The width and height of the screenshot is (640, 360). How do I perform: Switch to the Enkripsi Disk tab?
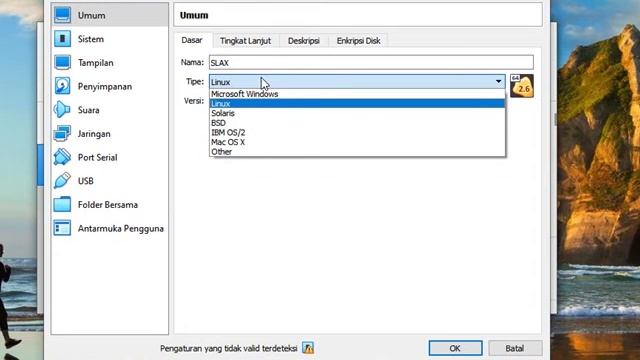[x=358, y=41]
